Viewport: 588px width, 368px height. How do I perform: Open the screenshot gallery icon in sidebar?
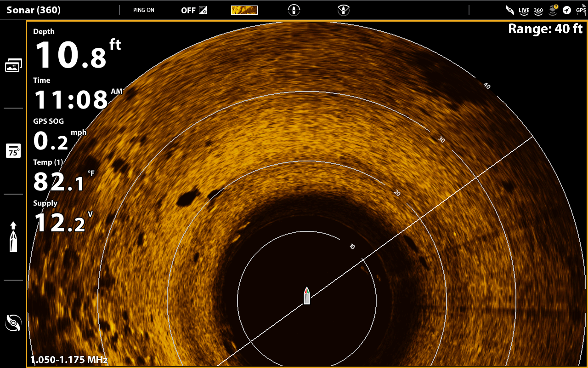point(13,65)
